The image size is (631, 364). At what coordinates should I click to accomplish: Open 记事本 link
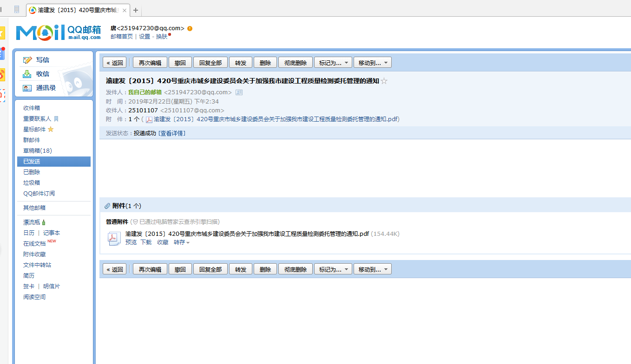52,233
